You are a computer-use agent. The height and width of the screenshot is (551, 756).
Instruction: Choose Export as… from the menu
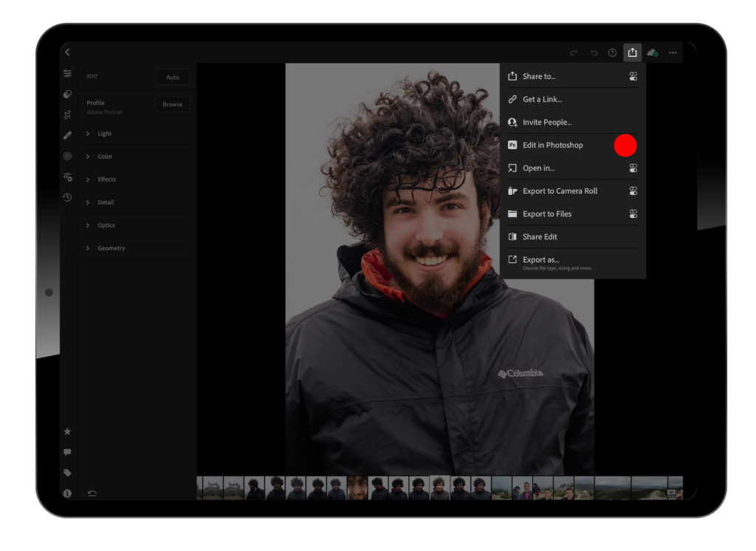[572, 262]
